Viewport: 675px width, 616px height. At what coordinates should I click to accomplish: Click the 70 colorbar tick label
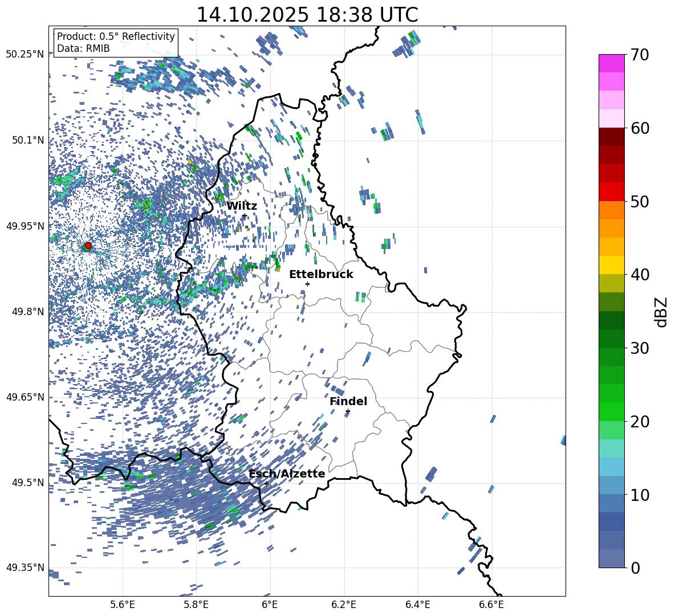tap(640, 55)
